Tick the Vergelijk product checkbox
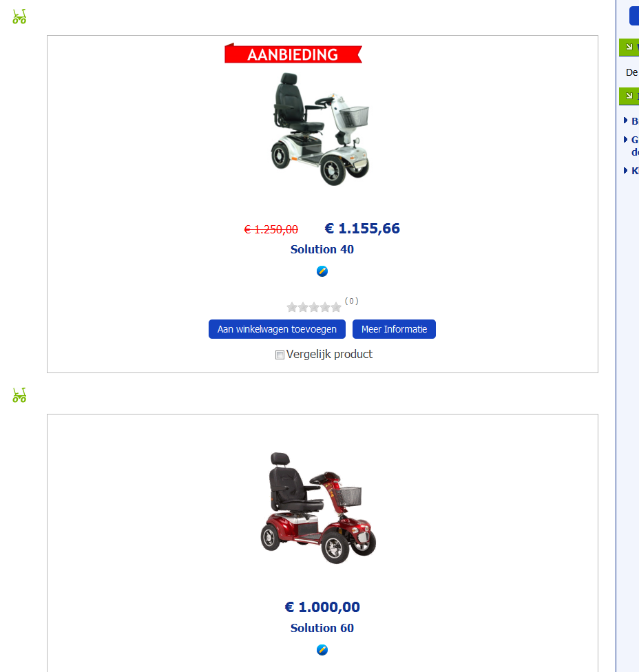 (280, 355)
